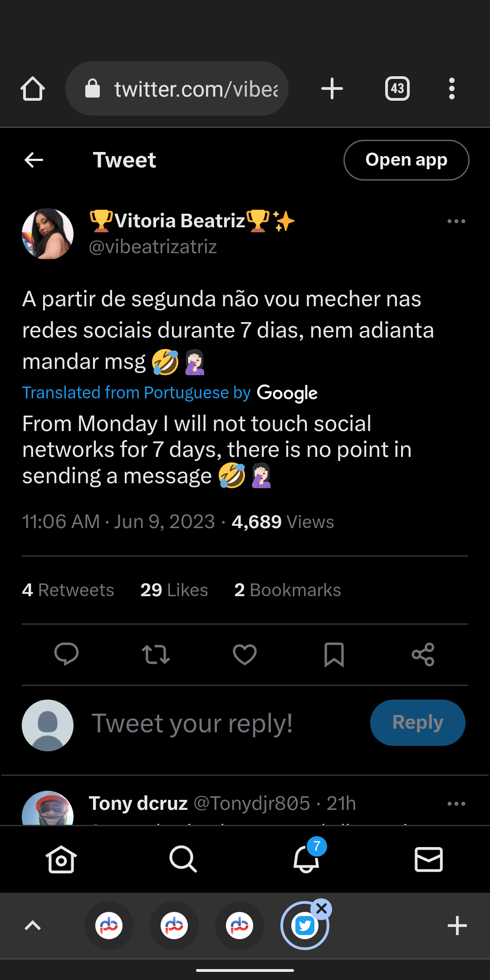Tap the reply speech bubble icon
The image size is (490, 980).
point(66,654)
